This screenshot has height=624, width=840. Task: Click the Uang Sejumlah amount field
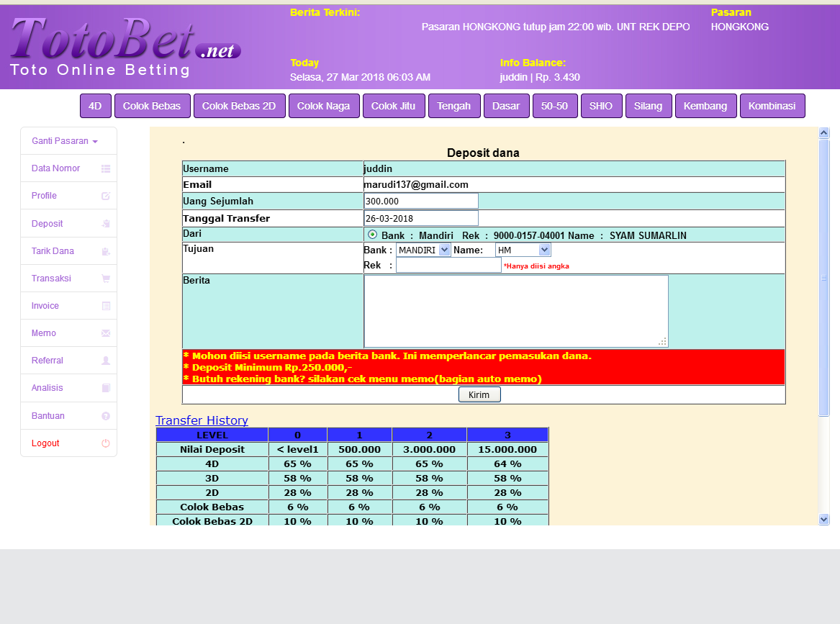(421, 202)
